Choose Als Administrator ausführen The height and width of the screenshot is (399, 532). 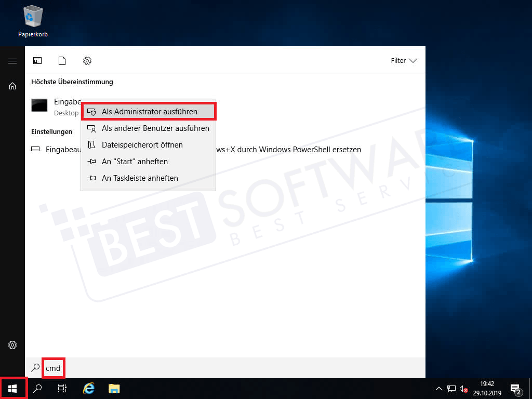(x=149, y=111)
